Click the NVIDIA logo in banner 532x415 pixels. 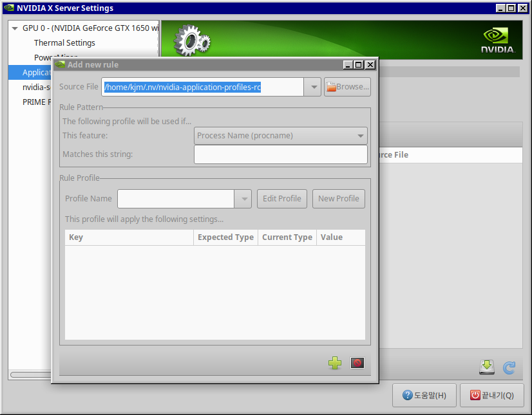[x=498, y=41]
